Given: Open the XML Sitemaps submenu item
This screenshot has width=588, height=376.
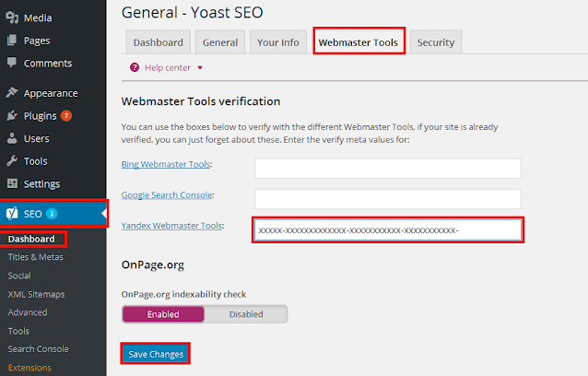Looking at the screenshot, I should pyautogui.click(x=36, y=294).
